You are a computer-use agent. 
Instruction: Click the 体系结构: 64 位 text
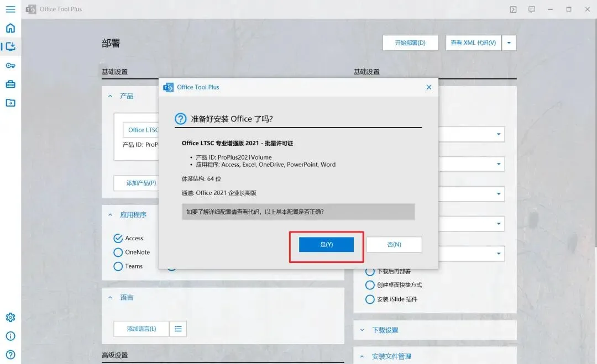201,179
